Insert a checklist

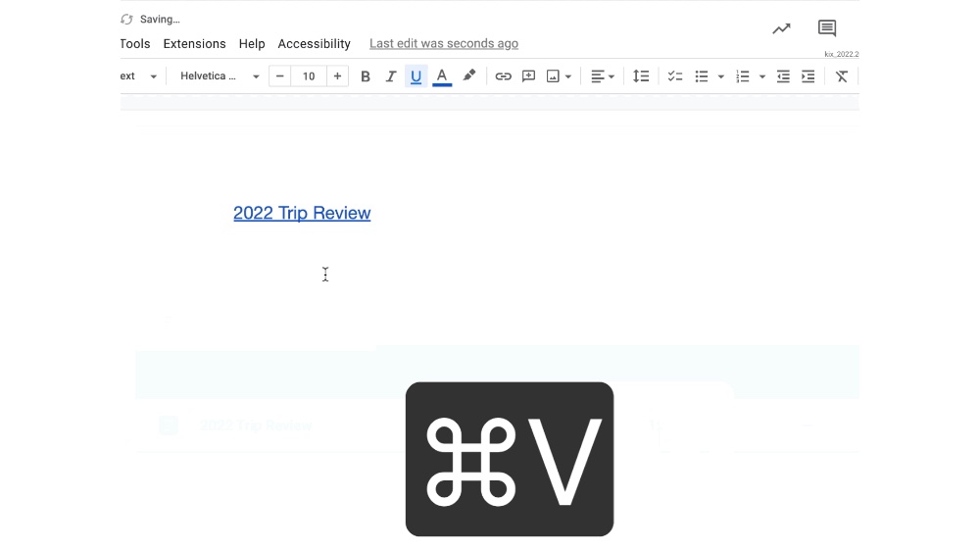pyautogui.click(x=675, y=76)
